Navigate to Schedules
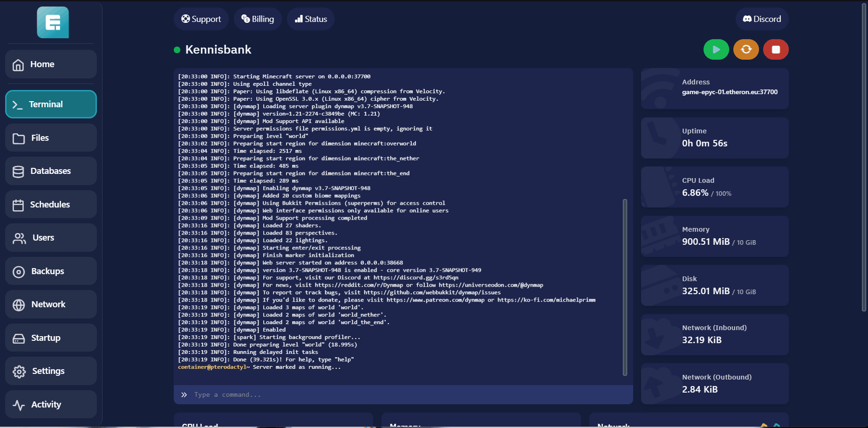Image resolution: width=868 pixels, height=428 pixels. pyautogui.click(x=51, y=205)
